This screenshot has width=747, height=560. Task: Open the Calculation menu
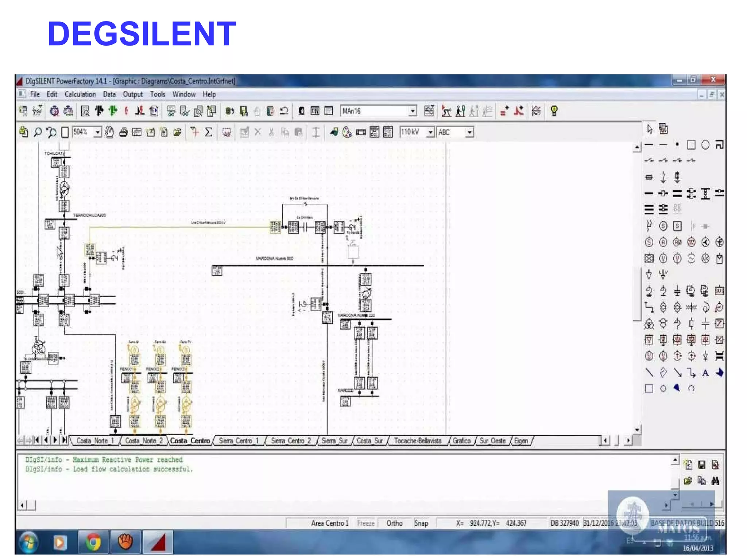point(80,94)
